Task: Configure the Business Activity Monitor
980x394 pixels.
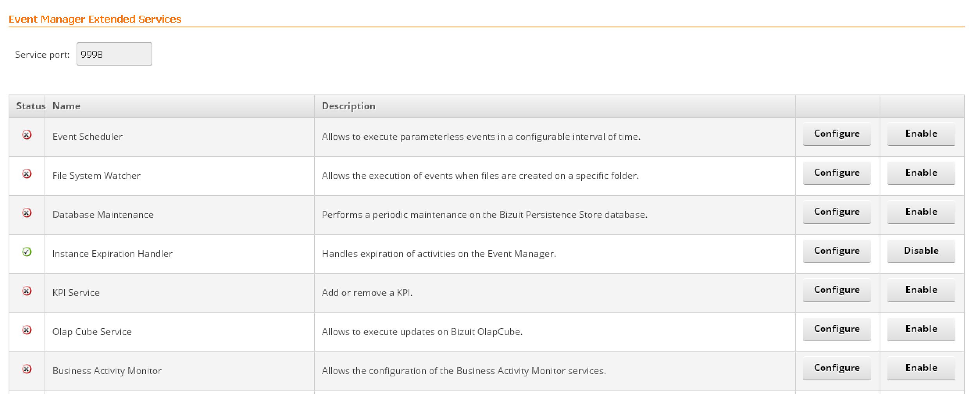Action: (x=837, y=368)
